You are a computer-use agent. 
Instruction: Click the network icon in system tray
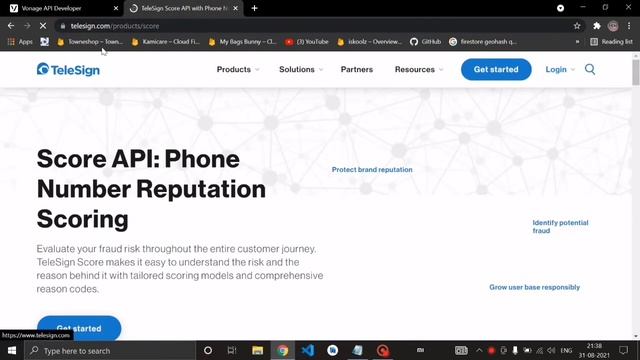click(x=540, y=351)
